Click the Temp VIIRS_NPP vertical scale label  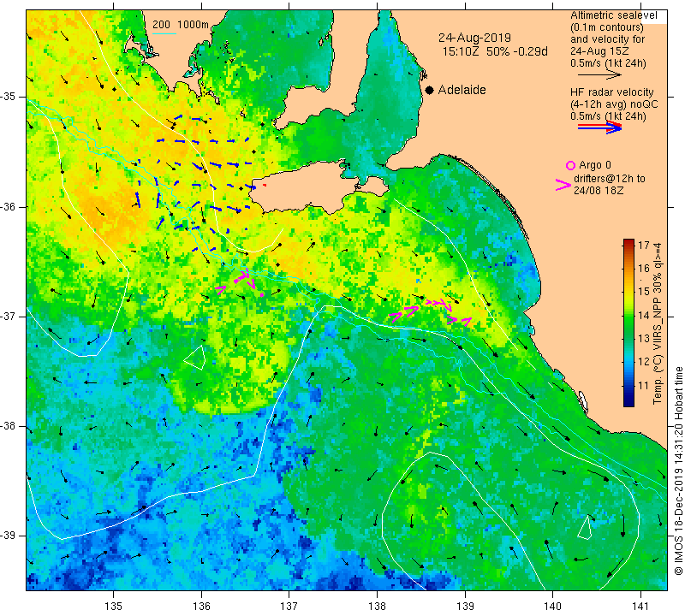tap(658, 323)
